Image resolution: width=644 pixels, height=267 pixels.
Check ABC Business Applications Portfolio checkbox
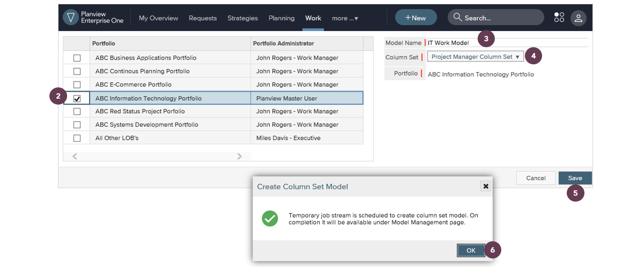77,58
